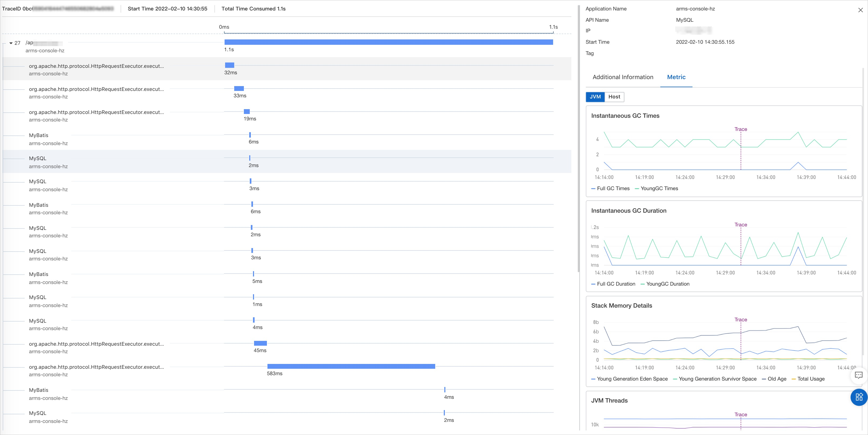Screen dimensions: 868x435
Task: Toggle the YoungGC Times legend
Action: [656, 189]
